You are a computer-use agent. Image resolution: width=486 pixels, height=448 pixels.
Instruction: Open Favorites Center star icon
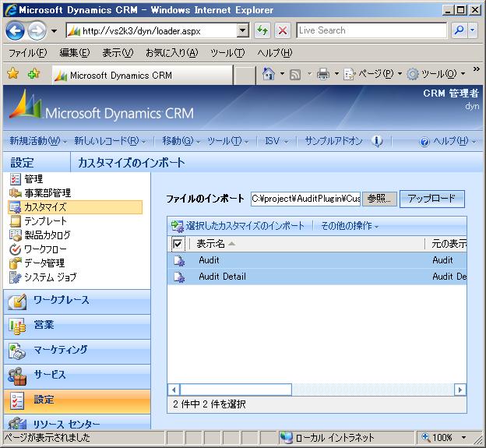coord(13,74)
